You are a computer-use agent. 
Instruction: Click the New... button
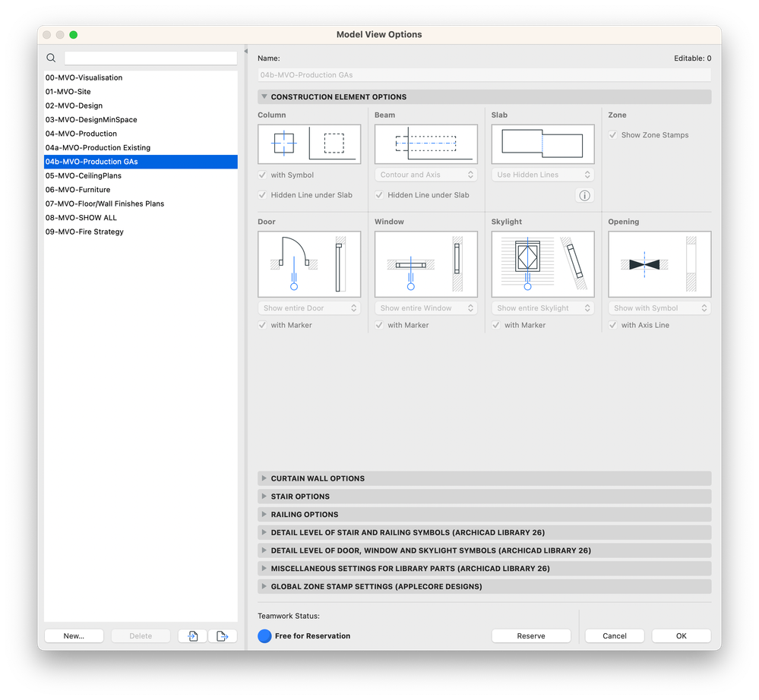[74, 635]
